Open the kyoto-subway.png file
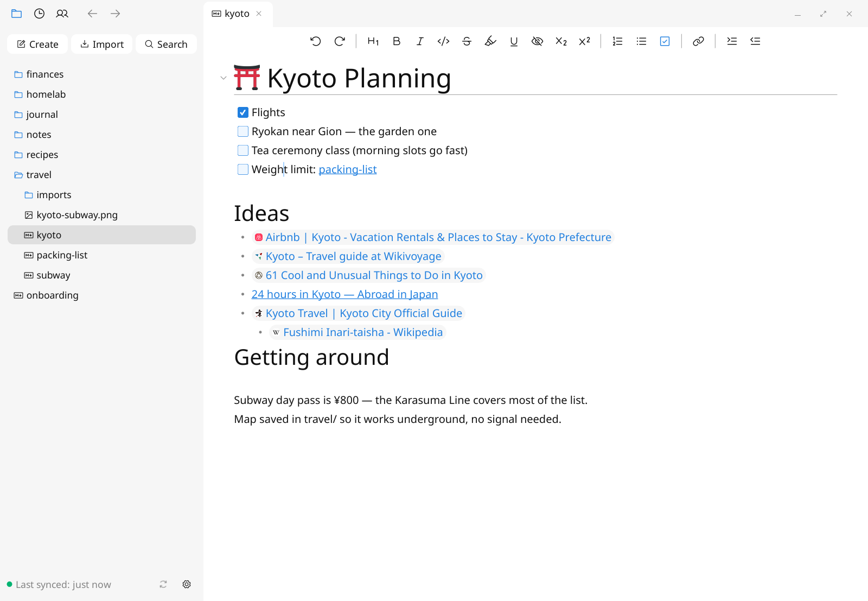This screenshot has width=868, height=601. [x=101, y=215]
